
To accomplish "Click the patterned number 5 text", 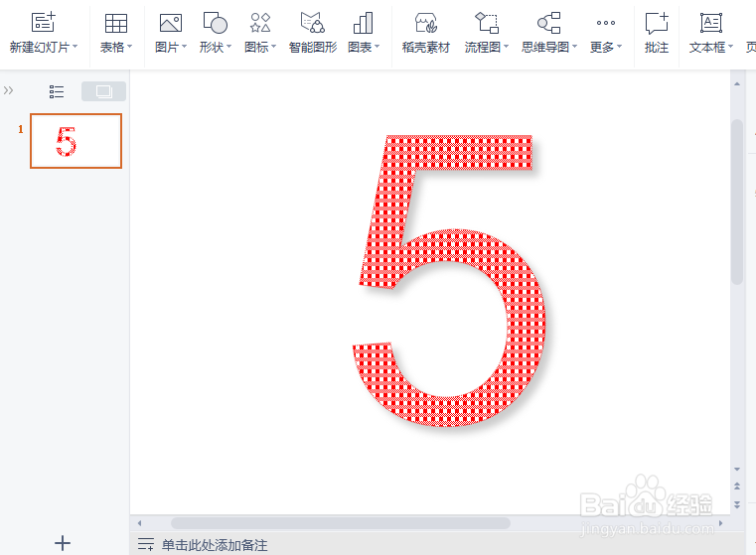I will pyautogui.click(x=451, y=281).
